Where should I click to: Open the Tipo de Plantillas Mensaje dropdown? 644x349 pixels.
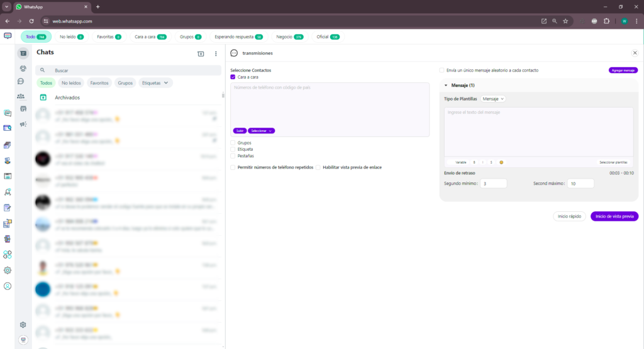tap(493, 99)
